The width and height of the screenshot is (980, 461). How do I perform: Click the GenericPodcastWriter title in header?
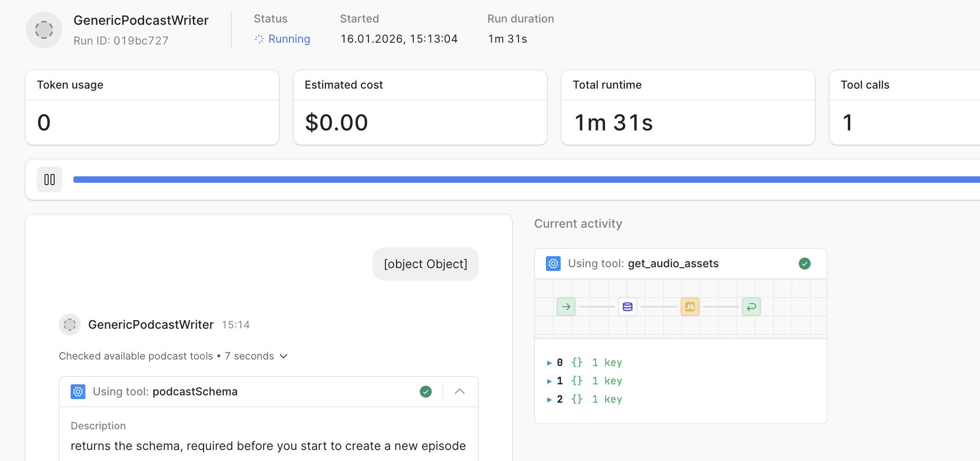tap(141, 20)
